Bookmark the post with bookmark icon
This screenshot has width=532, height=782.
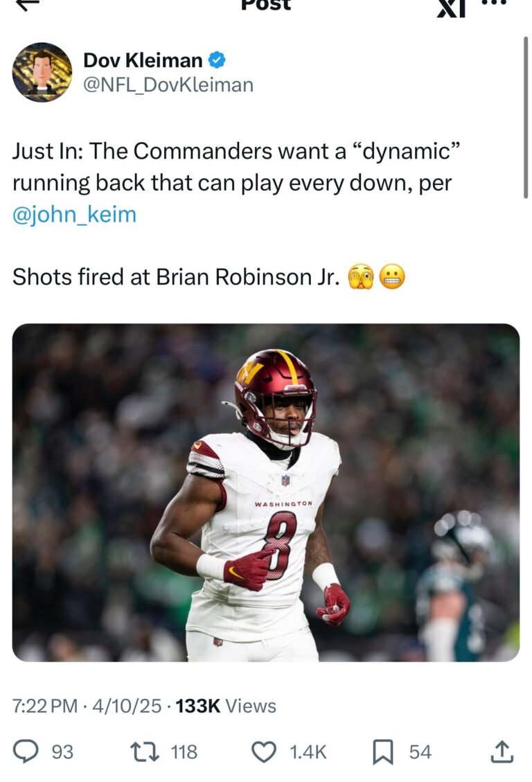[383, 752]
